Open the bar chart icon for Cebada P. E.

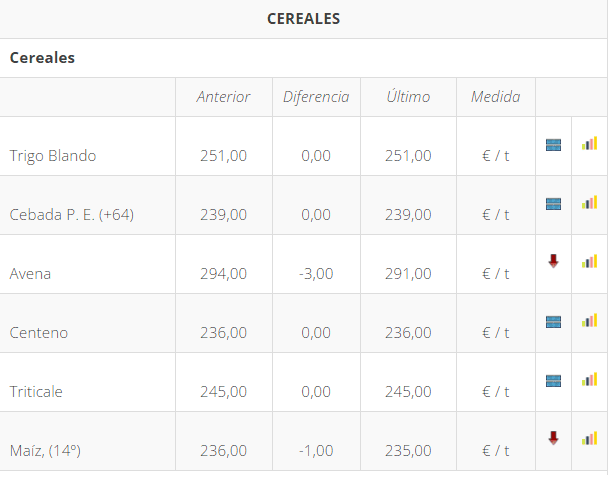pyautogui.click(x=590, y=203)
